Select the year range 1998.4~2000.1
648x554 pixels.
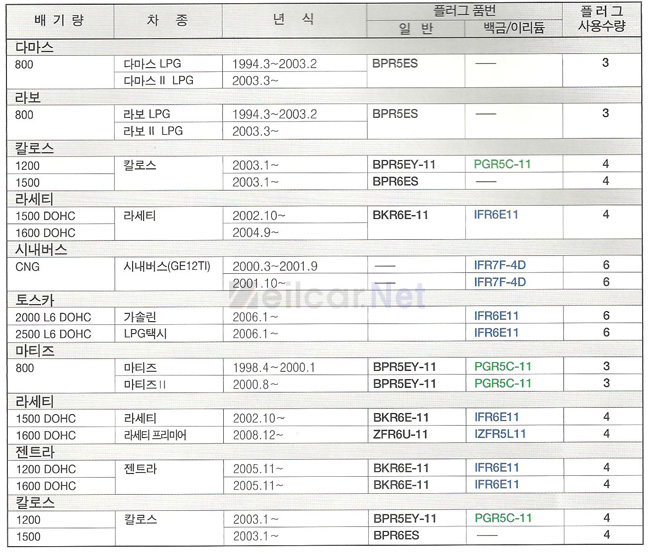point(274,368)
